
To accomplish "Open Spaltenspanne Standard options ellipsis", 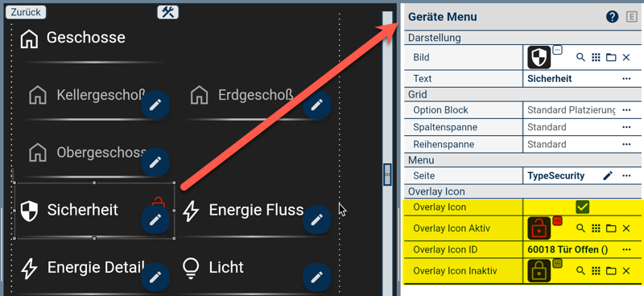I will coord(626,127).
